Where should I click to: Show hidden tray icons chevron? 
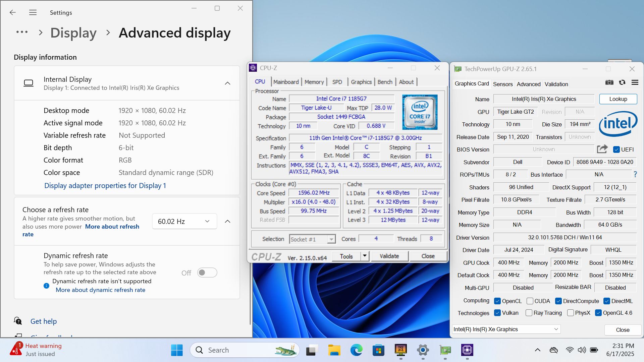tap(538, 350)
